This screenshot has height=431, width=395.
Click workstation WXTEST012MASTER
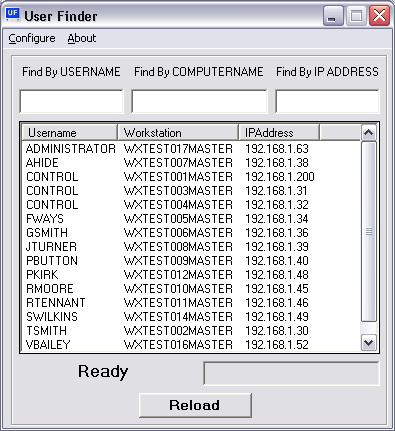(x=178, y=275)
